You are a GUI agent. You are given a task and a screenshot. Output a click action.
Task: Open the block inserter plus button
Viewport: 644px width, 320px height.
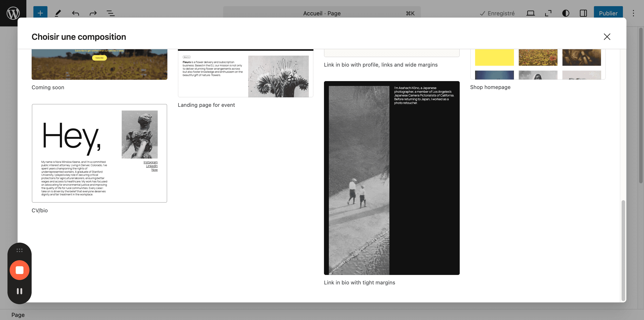tap(40, 13)
